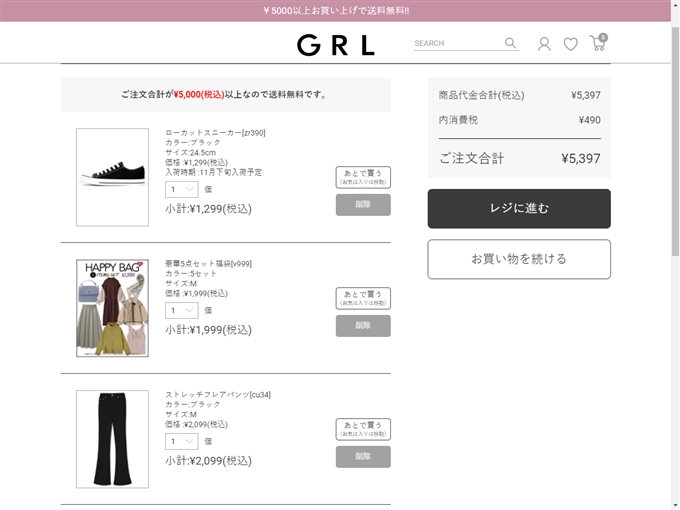Image resolution: width=680 pixels, height=510 pixels.
Task: Open quantity dropdown for stretch flare pants
Action: point(182,441)
